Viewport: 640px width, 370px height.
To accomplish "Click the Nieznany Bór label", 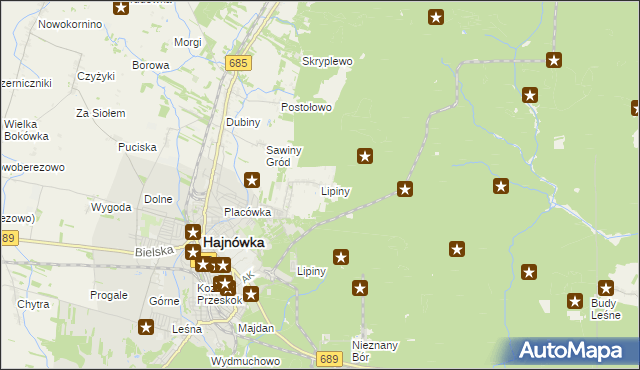I will click(375, 351).
